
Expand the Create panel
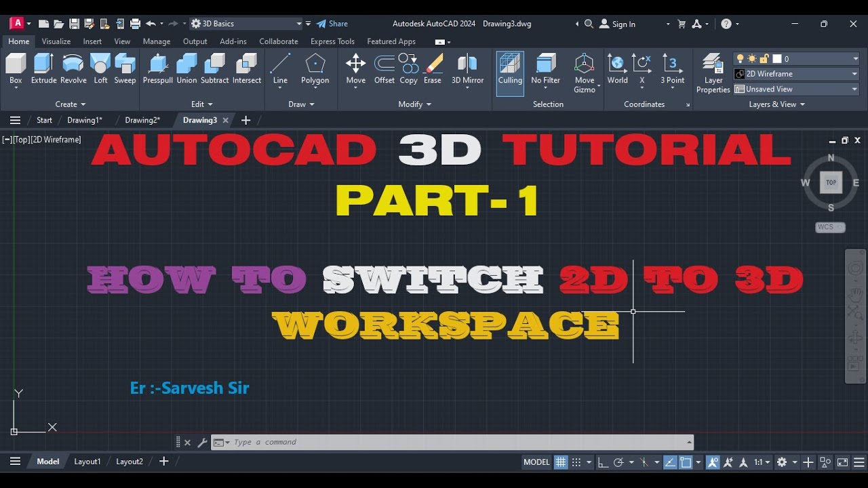(71, 104)
